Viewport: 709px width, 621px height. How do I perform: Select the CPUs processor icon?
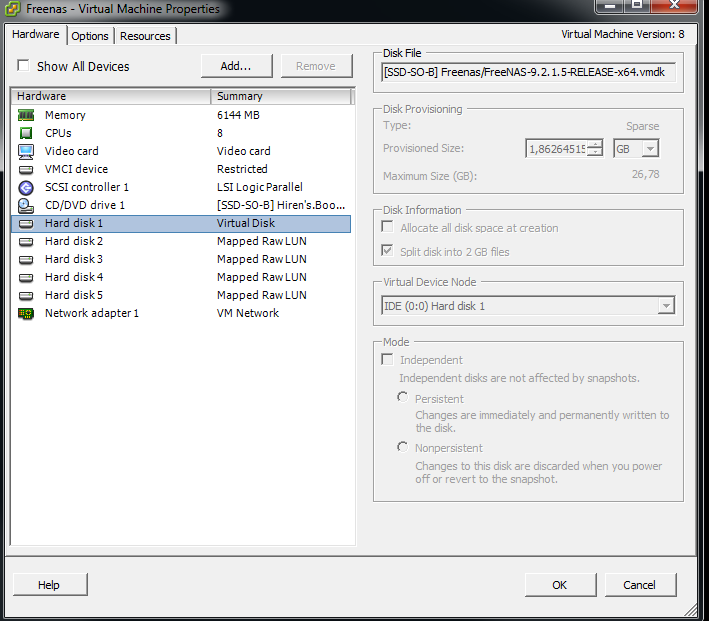click(x=26, y=133)
